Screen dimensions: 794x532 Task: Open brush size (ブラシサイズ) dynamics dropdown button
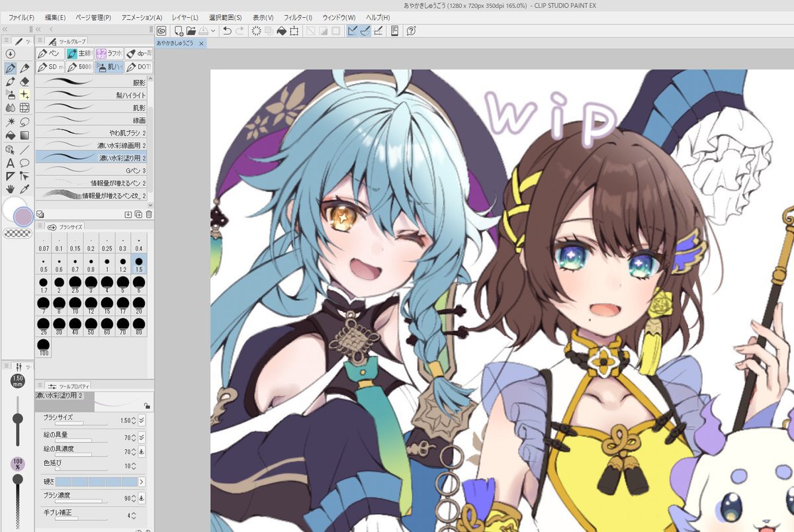point(142,420)
